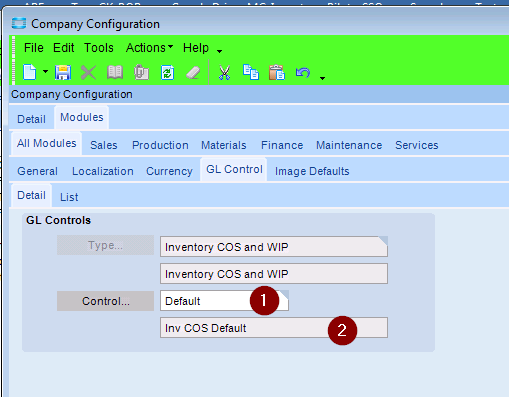Switch to the Production tab
The width and height of the screenshot is (509, 397).
click(x=160, y=145)
